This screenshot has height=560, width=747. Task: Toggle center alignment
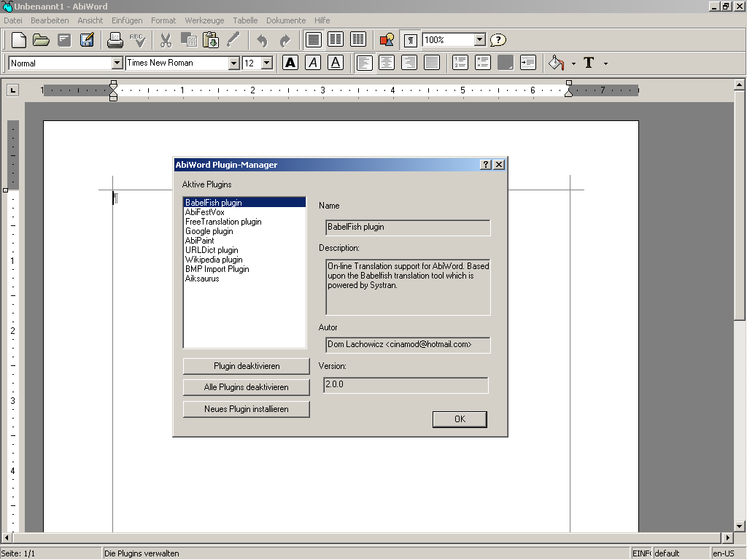coord(387,63)
